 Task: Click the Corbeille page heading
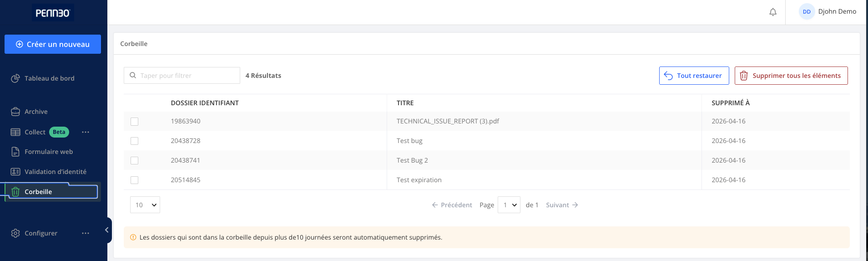tap(134, 44)
